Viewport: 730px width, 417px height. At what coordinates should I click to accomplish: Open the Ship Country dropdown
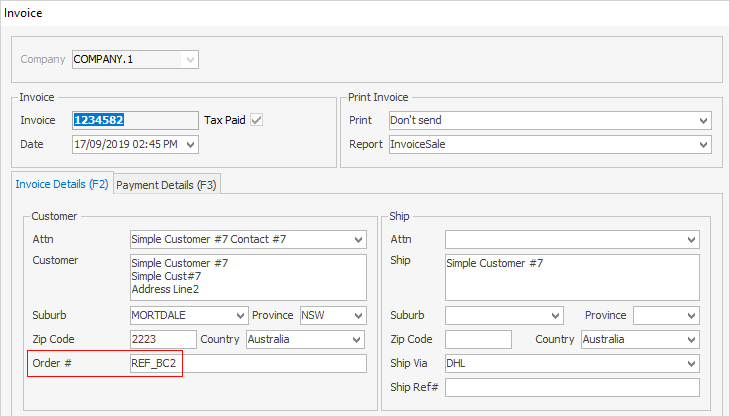691,339
